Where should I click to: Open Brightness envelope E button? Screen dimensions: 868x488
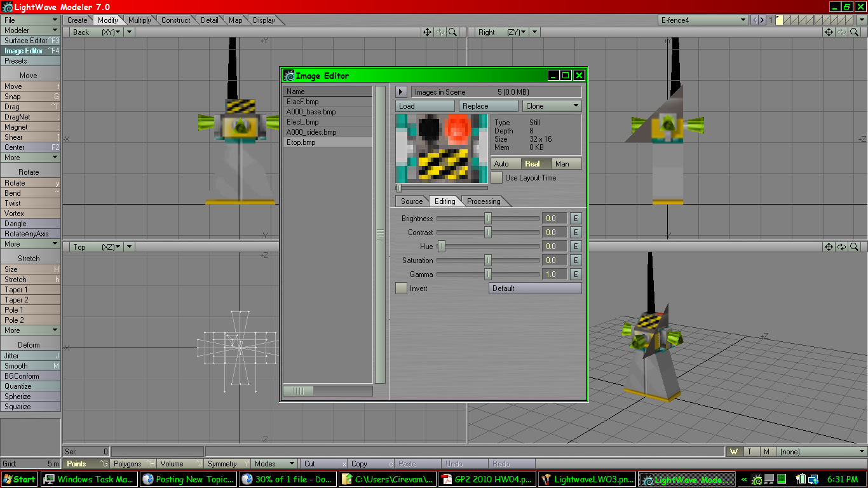point(576,219)
